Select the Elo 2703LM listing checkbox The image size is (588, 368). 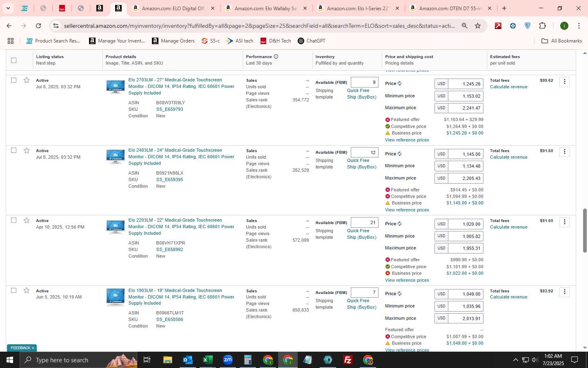13,80
